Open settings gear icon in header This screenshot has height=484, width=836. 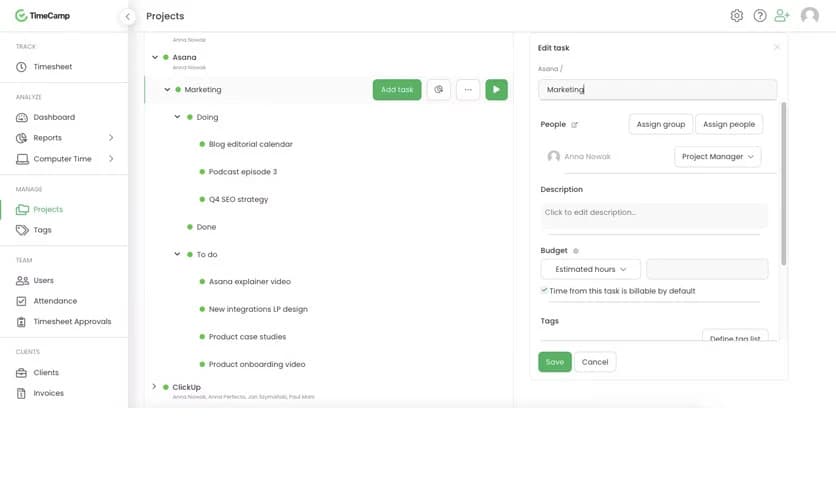[x=737, y=15]
